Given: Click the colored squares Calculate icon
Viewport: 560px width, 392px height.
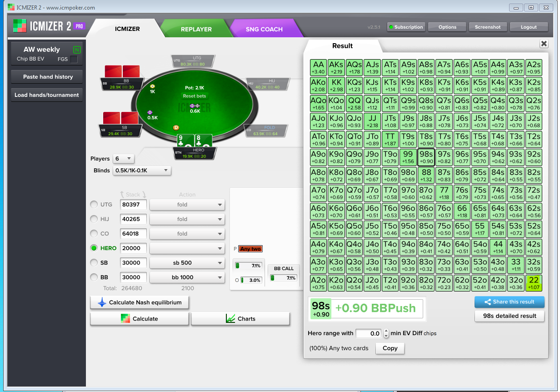Looking at the screenshot, I should (125, 319).
